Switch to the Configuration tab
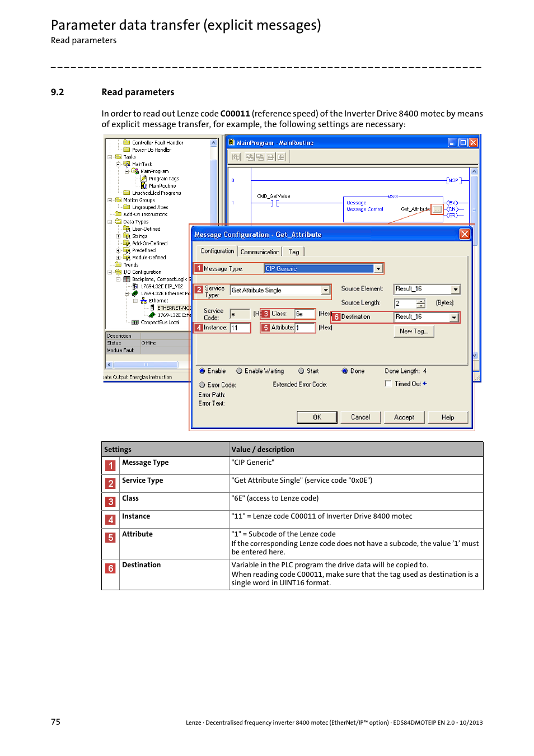Viewport: 534px width, 756px height. (x=217, y=251)
